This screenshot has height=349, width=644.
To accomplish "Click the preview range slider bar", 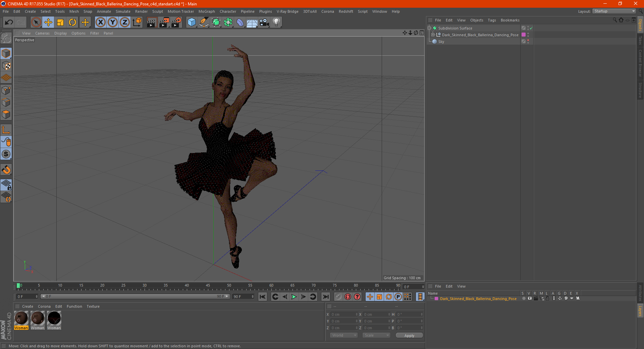I will point(135,296).
